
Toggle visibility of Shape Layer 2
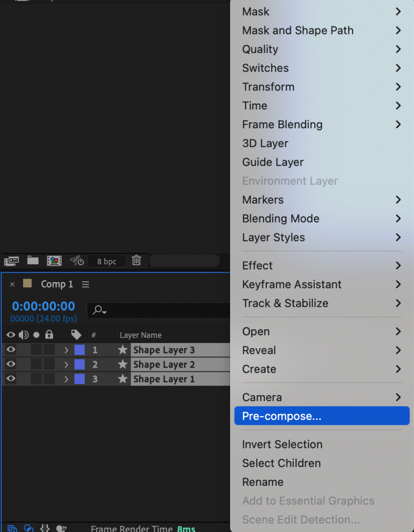pos(10,364)
